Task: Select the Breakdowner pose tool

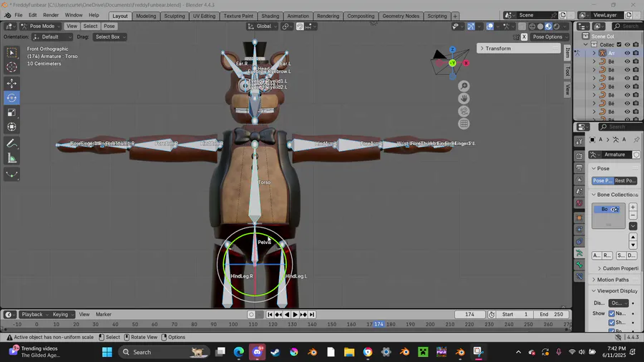Action: 11,175
